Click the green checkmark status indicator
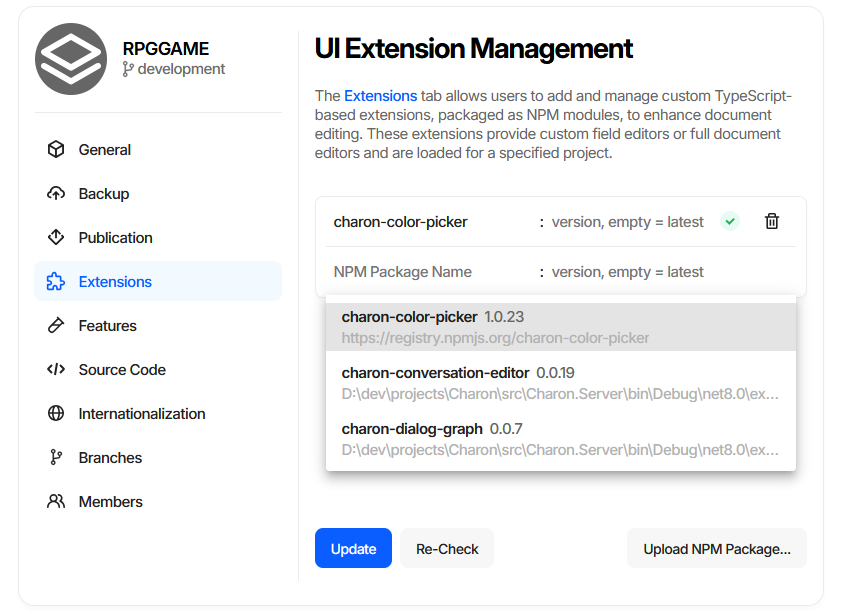Viewport: 845px width, 614px height. pos(730,221)
